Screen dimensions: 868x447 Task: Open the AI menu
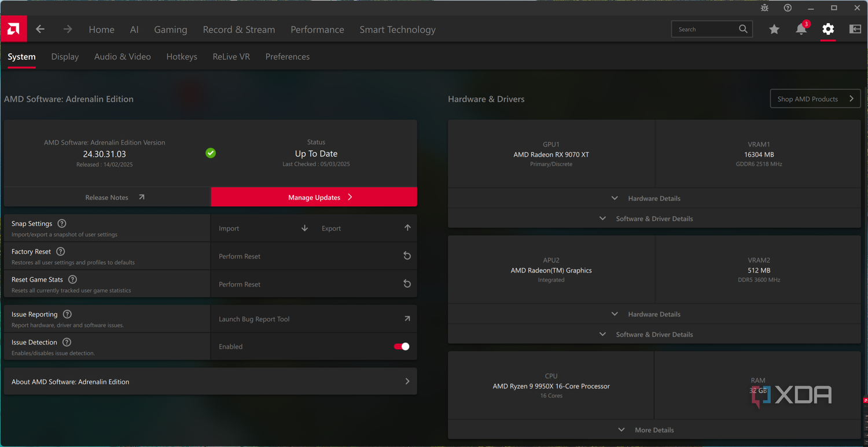click(x=134, y=30)
